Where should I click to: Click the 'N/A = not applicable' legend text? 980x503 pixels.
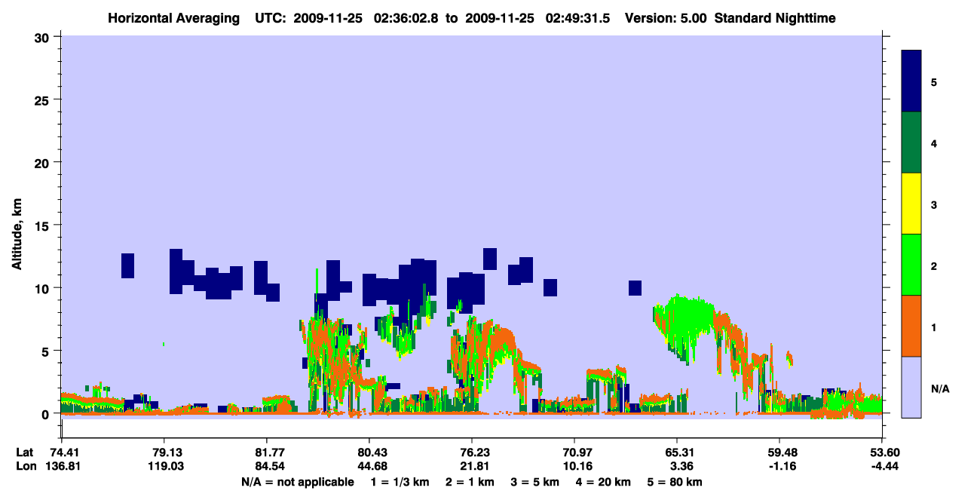pos(297,482)
